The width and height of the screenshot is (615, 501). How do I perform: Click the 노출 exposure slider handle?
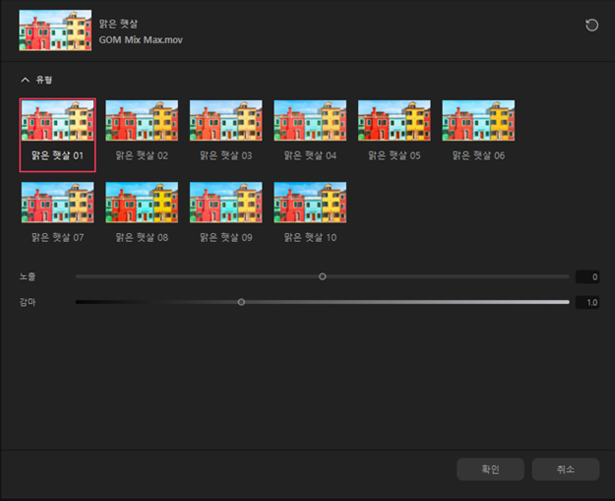[322, 277]
